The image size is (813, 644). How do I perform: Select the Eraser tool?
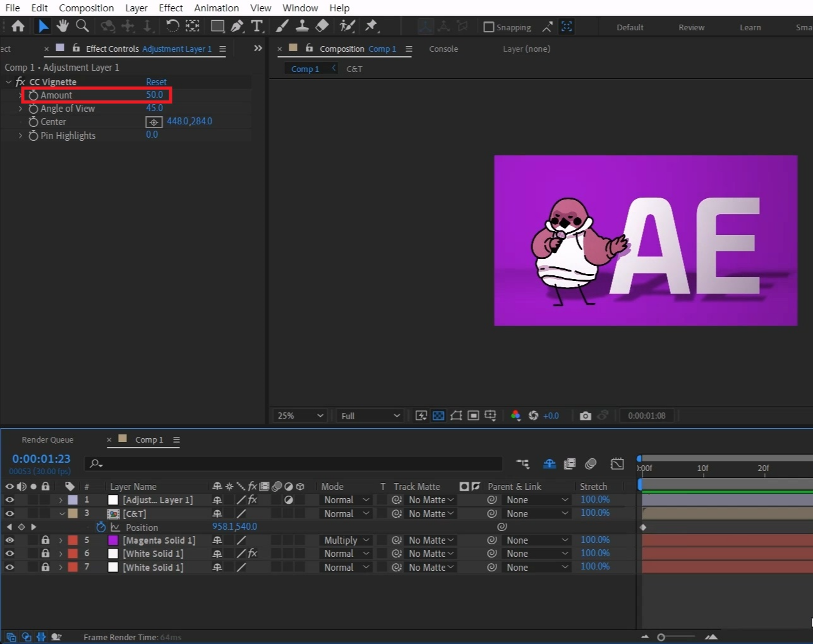coord(322,26)
